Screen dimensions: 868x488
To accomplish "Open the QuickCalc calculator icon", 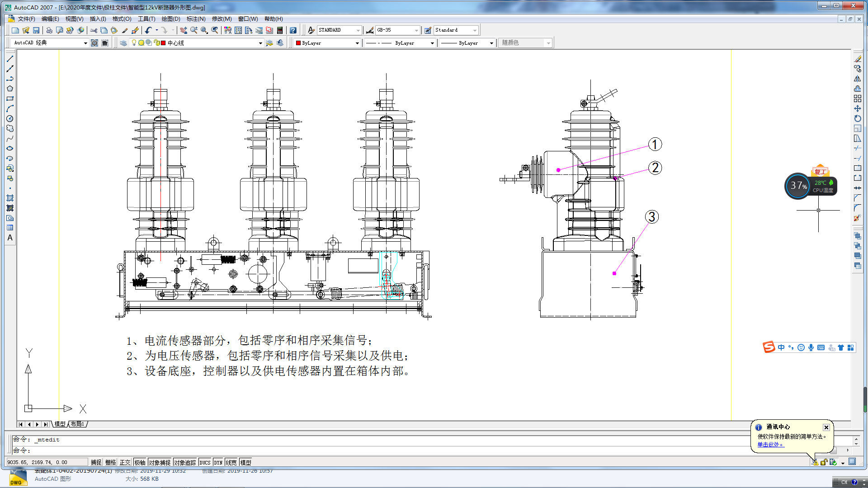I will [280, 30].
